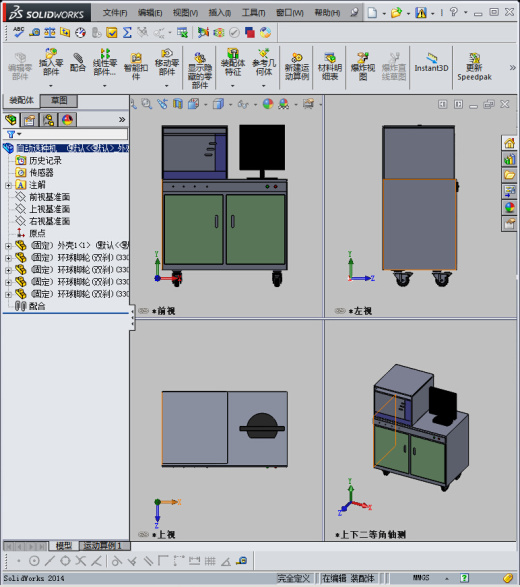This screenshot has width=520, height=587.
Task: Click Zoom to Area magnifier icon
Action: (x=146, y=104)
